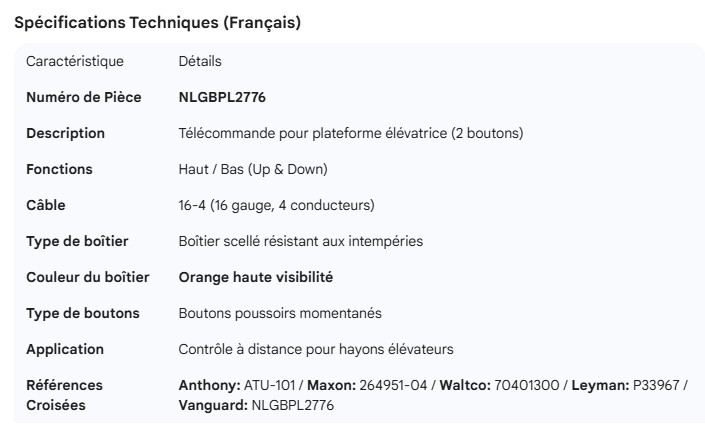Click the "Câble" row label
Screen dimensions: 705x426
click(x=46, y=206)
